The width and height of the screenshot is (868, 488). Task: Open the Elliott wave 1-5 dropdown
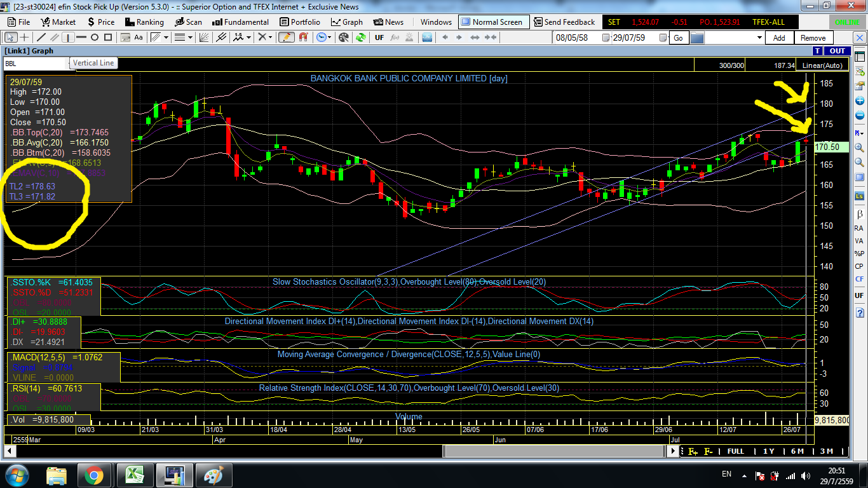(241, 37)
